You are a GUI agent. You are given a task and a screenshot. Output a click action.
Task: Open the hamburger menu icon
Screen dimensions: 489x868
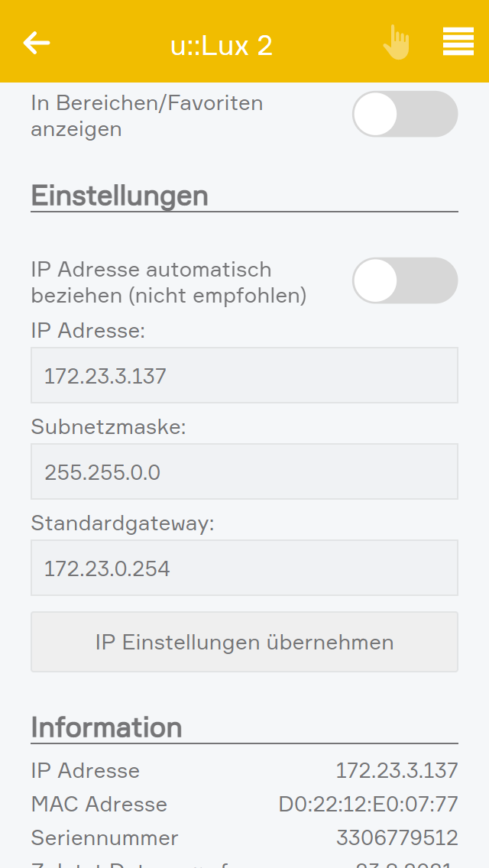(458, 42)
